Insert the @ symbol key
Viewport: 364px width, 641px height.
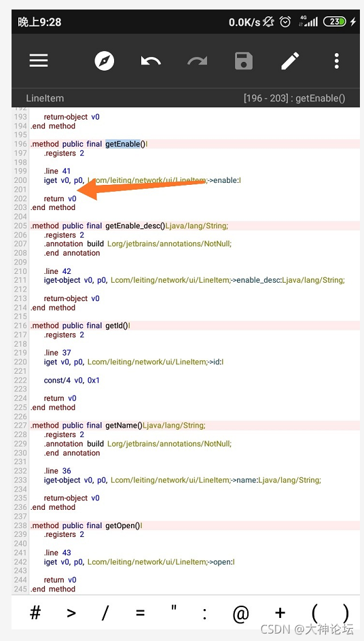click(240, 614)
